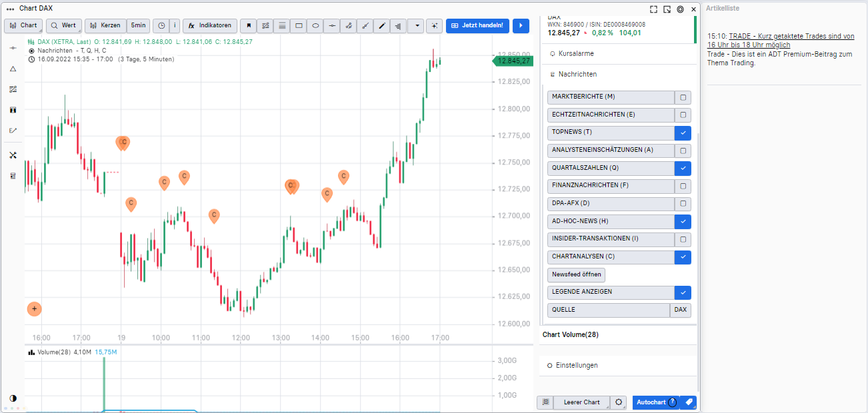Viewport: 868px width, 413px height.
Task: Click the pencil line icon in left sidebar
Action: (x=13, y=131)
